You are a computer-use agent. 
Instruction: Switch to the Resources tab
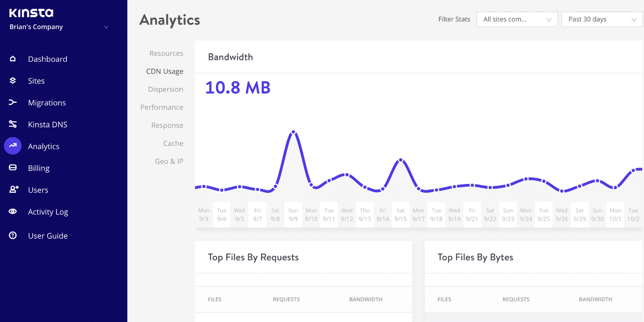point(166,53)
